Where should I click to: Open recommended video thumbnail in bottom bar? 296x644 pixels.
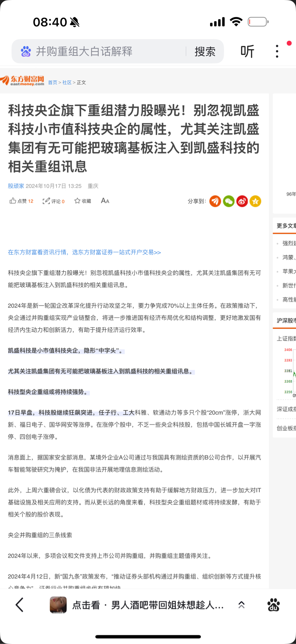(x=58, y=605)
